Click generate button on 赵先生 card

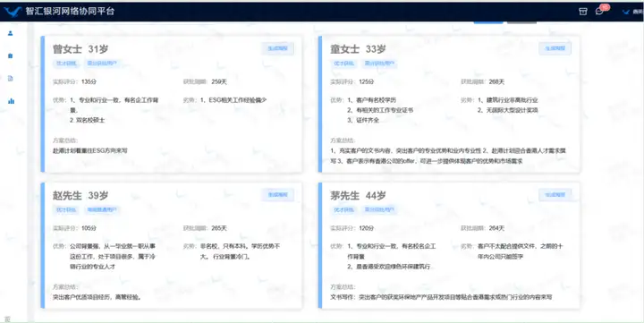(277, 195)
